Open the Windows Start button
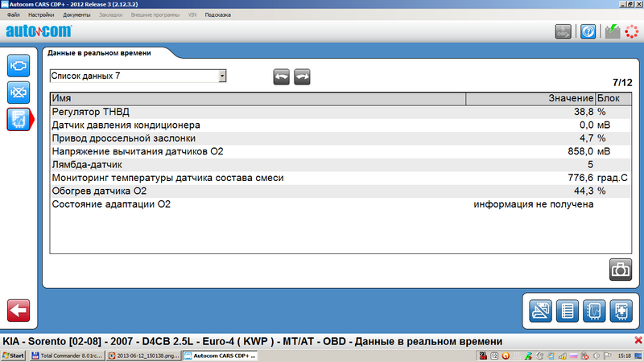 pos(13,356)
